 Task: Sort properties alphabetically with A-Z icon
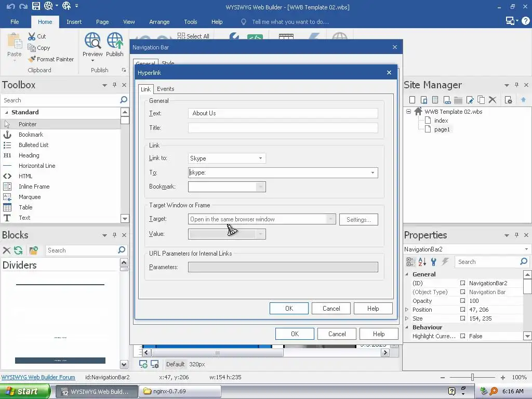pos(422,262)
